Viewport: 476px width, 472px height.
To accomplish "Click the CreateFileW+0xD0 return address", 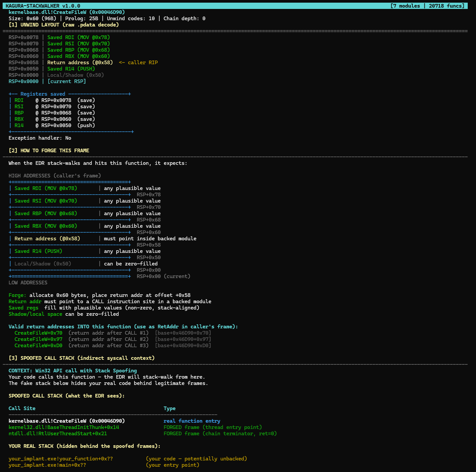I will coord(38,346).
